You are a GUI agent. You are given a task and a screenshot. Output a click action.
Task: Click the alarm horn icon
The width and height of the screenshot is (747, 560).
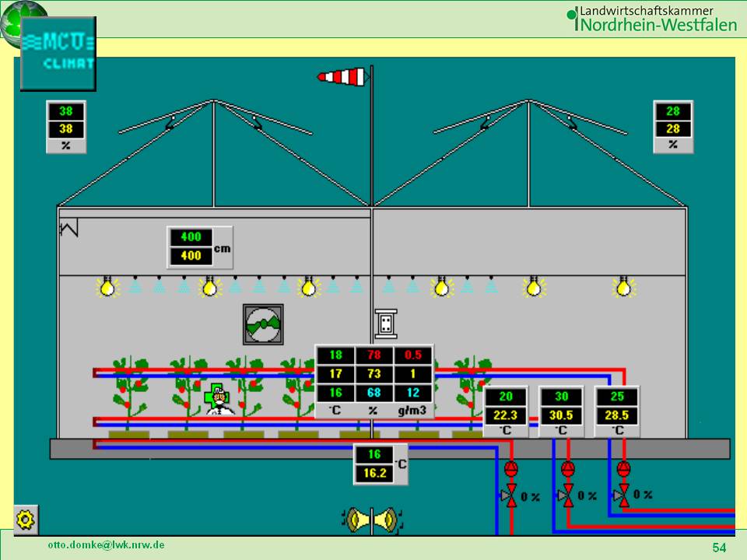[371, 520]
